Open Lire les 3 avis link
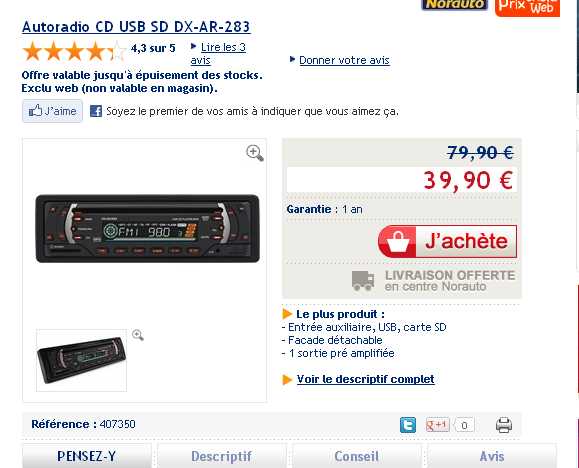 (x=218, y=54)
